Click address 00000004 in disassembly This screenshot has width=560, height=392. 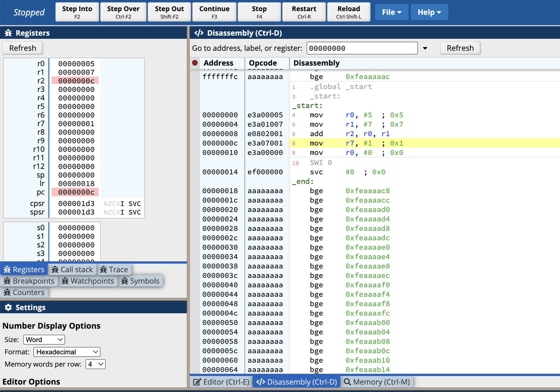pyautogui.click(x=220, y=124)
